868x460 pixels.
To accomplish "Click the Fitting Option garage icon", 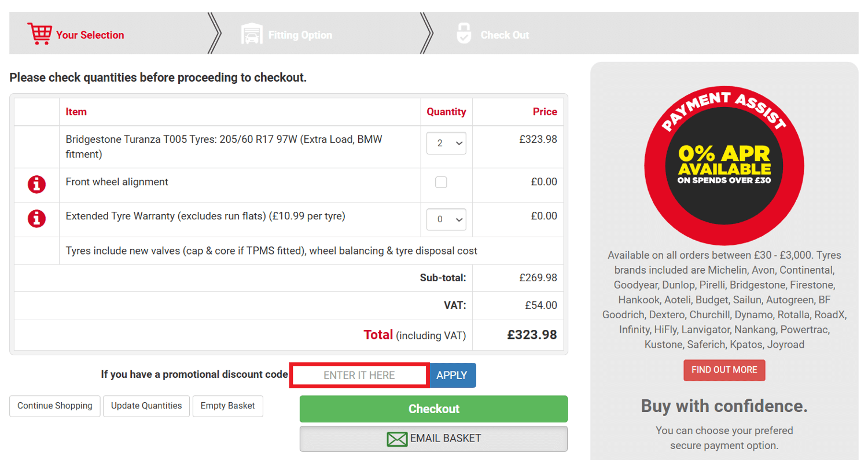I will (251, 33).
